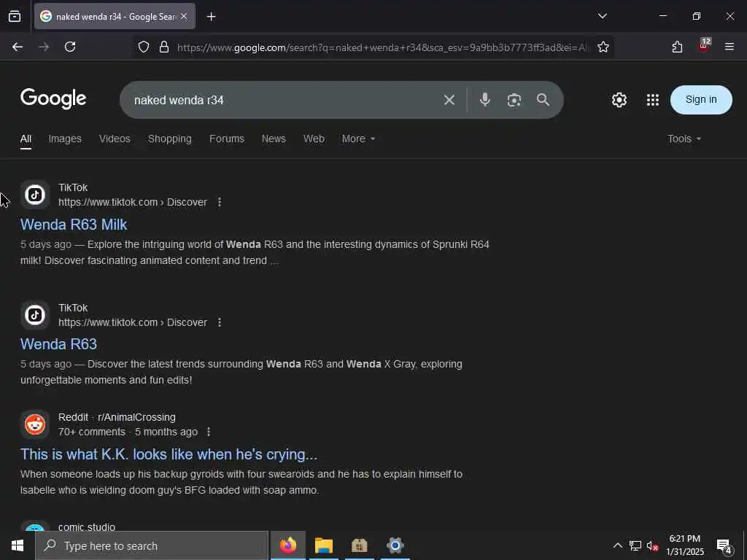Go back using the back arrow
This screenshot has width=747, height=560.
pos(18,47)
